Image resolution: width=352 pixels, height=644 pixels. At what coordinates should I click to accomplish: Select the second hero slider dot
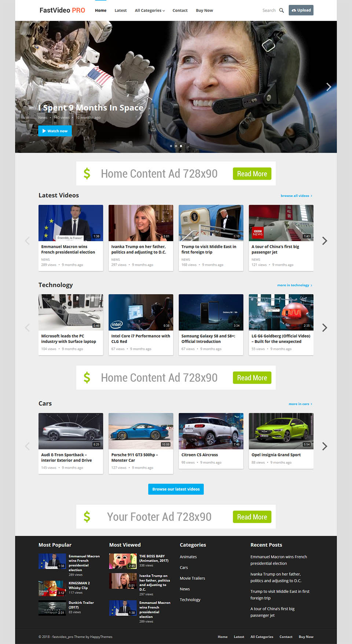(176, 146)
